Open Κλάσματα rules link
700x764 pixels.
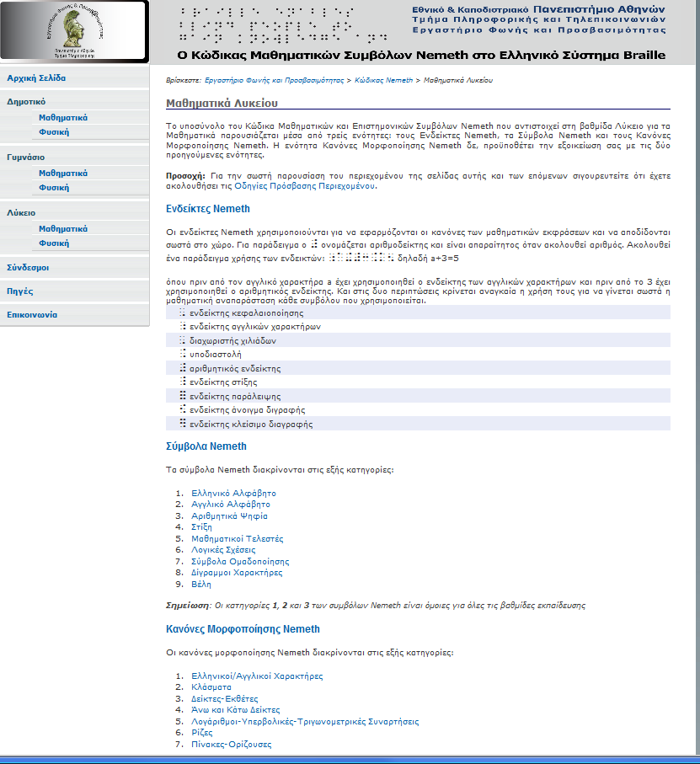[211, 687]
